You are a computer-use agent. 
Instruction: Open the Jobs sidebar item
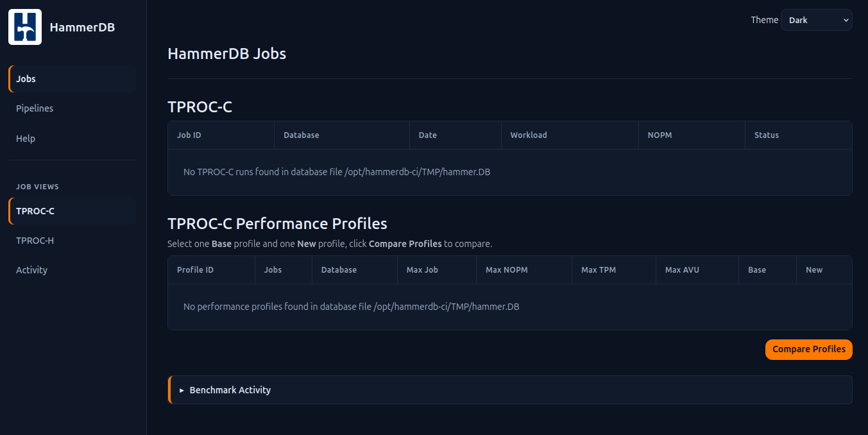pos(72,79)
